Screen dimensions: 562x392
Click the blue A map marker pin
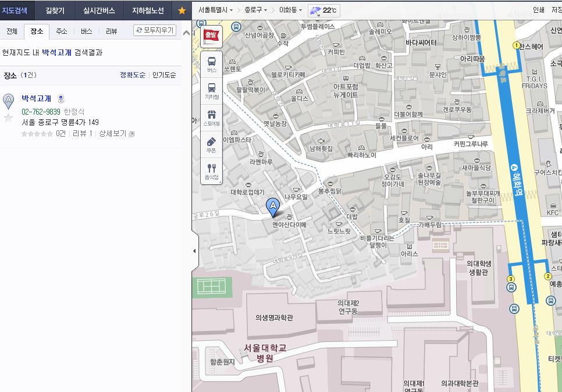272,206
